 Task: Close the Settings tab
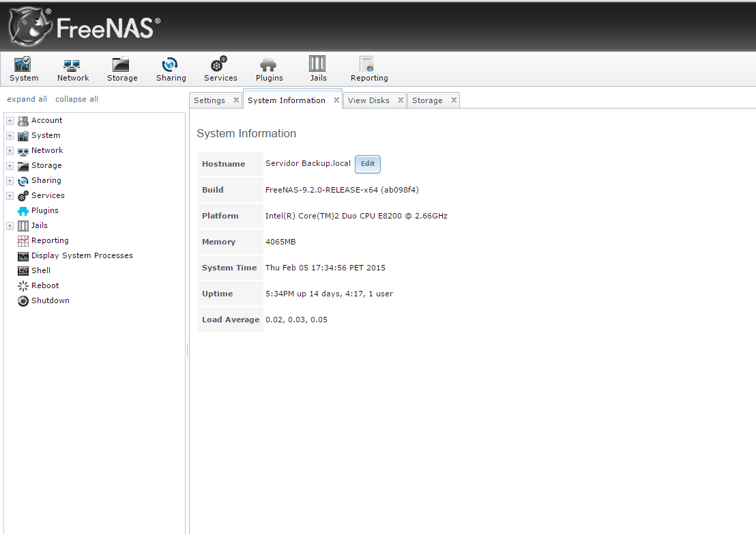236,100
